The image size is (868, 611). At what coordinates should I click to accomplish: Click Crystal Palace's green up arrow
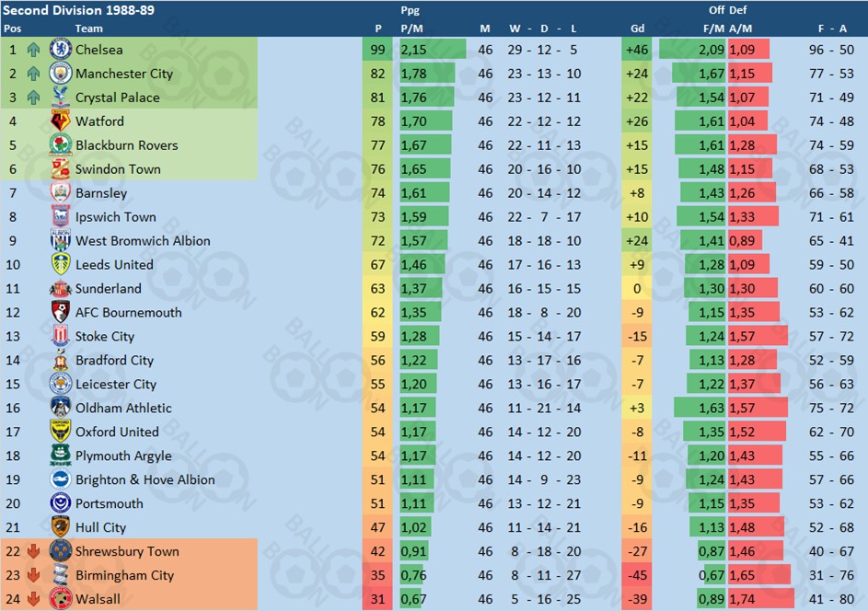tap(33, 98)
